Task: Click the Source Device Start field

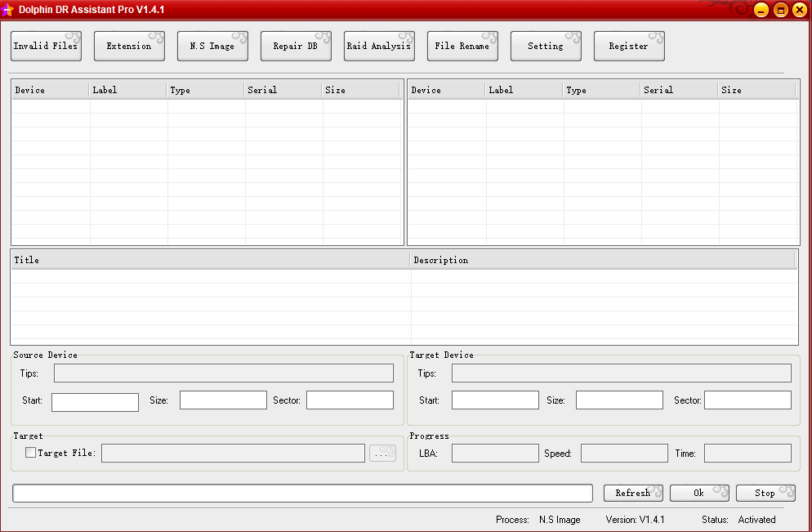Action: (96, 402)
